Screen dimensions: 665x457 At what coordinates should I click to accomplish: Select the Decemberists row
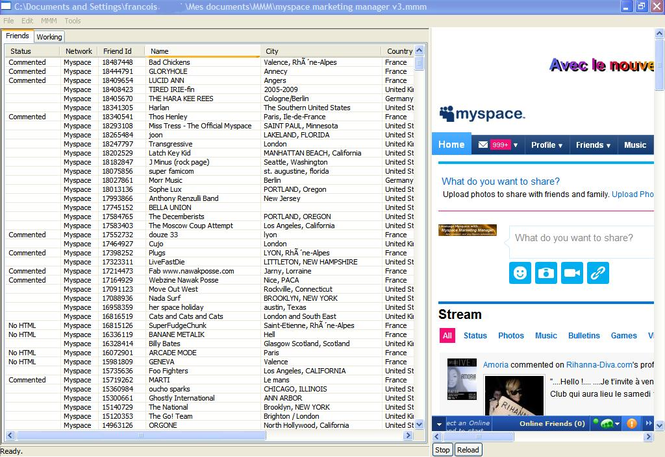[x=210, y=217]
